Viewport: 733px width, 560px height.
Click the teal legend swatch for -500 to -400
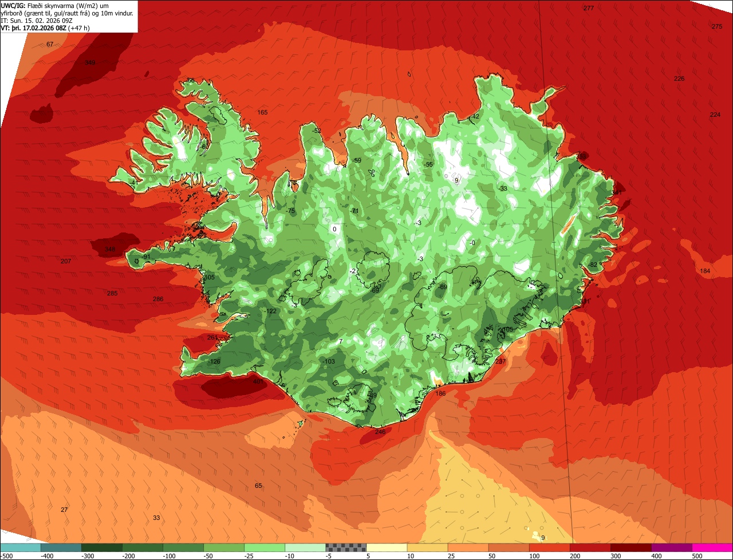point(21,547)
